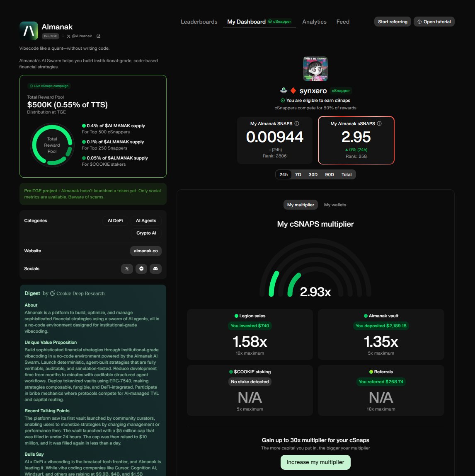Click the "Rank: 258" text

356,156
